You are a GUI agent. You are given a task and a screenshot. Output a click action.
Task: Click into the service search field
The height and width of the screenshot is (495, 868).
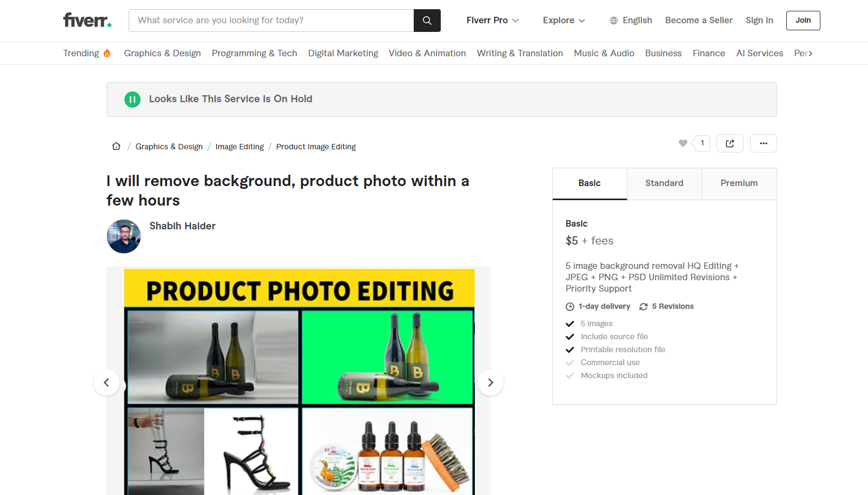[271, 21]
